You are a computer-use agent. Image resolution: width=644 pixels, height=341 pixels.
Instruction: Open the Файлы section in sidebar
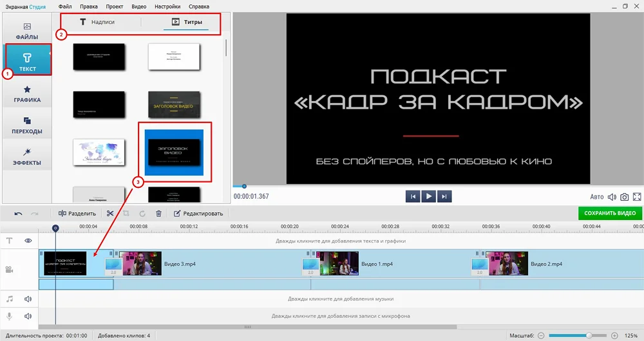[27, 31]
